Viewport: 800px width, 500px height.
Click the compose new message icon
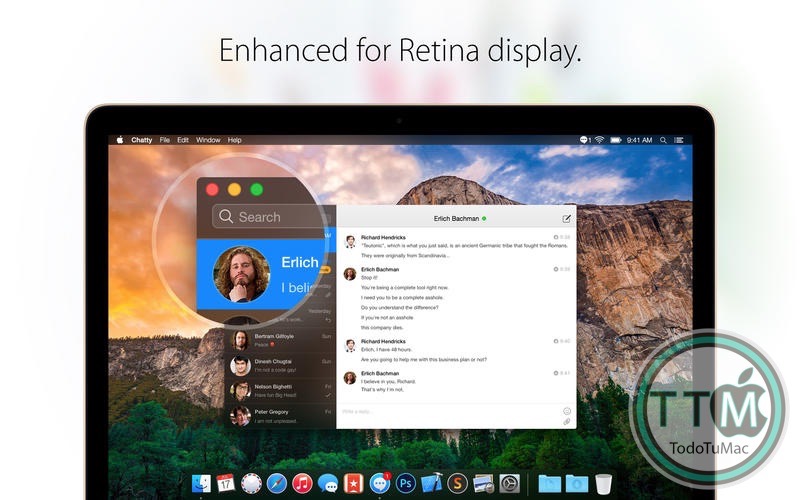point(566,218)
